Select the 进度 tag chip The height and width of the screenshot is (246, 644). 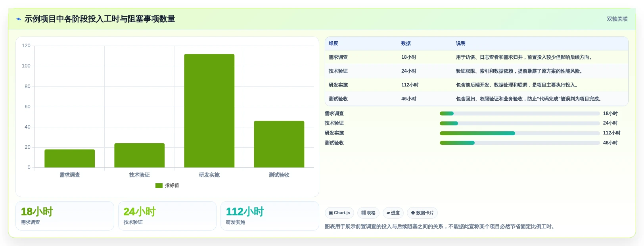393,213
